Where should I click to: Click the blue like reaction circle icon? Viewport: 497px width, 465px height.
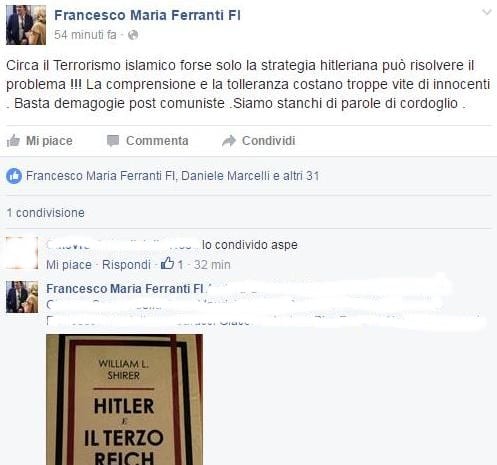pos(14,176)
